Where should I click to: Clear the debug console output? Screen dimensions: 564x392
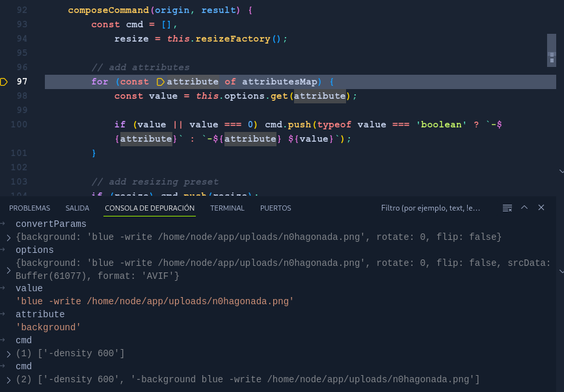pyautogui.click(x=507, y=208)
